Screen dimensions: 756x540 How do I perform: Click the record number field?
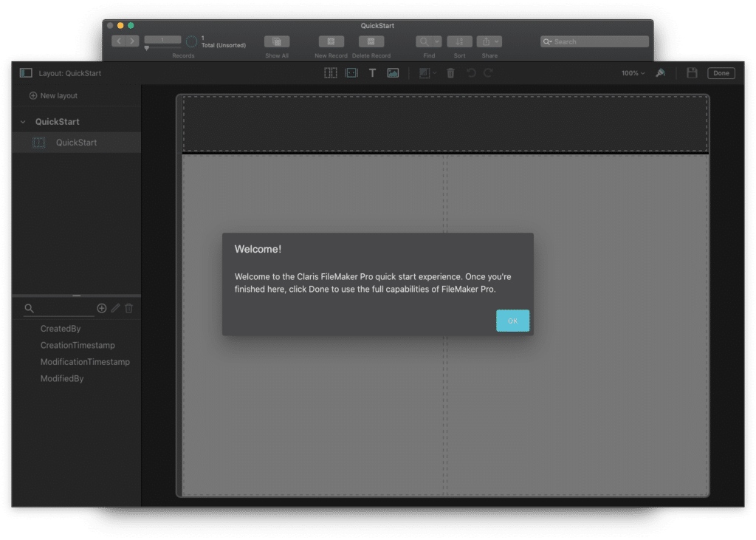tap(162, 40)
